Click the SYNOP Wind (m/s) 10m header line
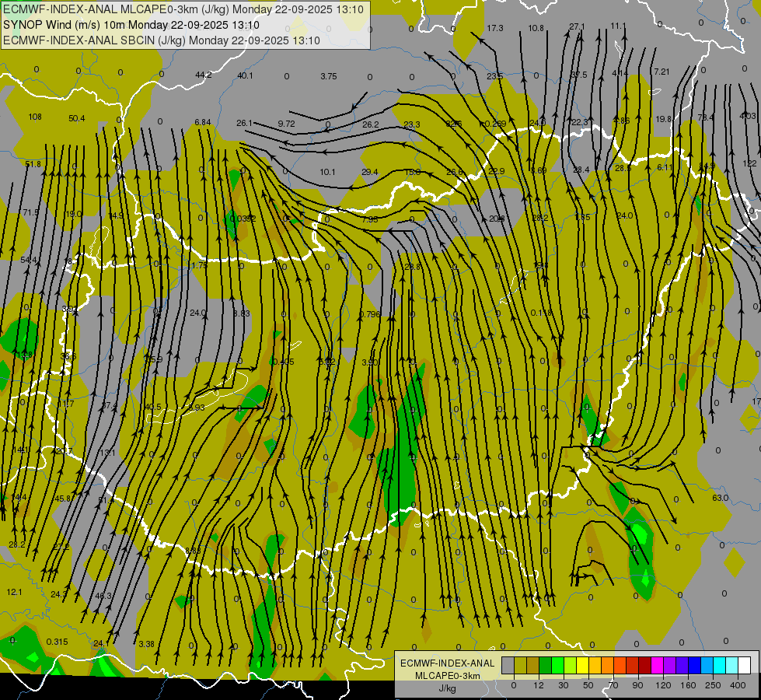Screen dimensions: 761x700 [x=131, y=25]
